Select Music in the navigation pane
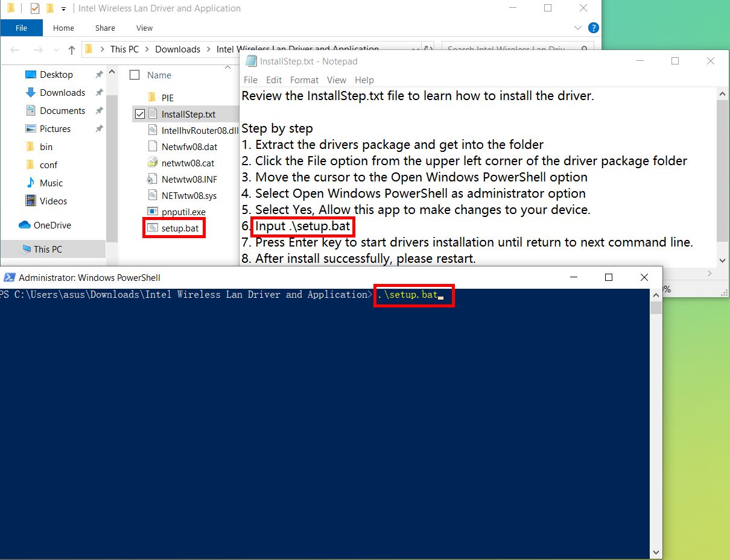The height and width of the screenshot is (560, 730). tap(51, 183)
